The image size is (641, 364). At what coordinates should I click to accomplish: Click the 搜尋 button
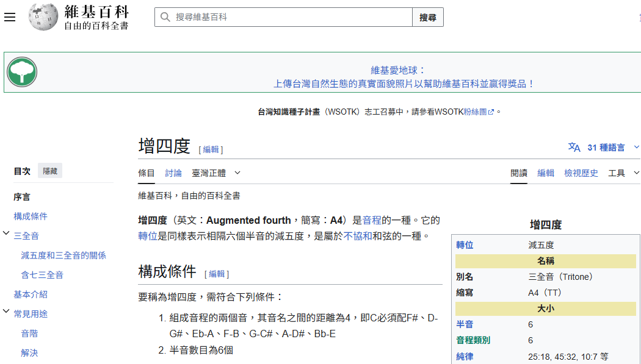pos(427,17)
